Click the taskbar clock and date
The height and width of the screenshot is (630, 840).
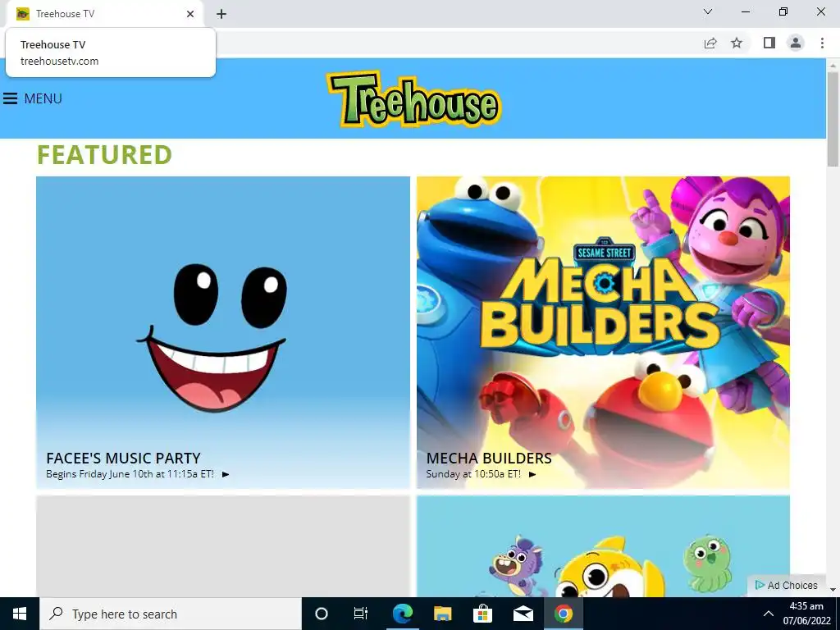coord(807,614)
